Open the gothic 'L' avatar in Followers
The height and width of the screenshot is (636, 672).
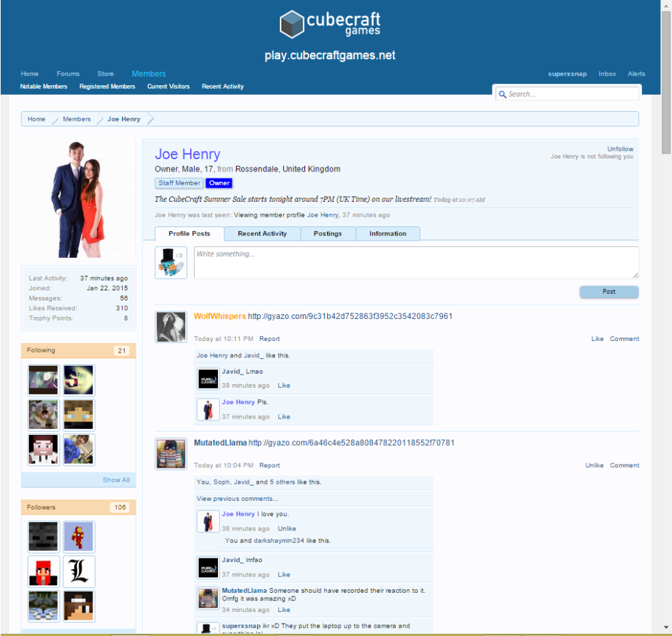pyautogui.click(x=78, y=572)
